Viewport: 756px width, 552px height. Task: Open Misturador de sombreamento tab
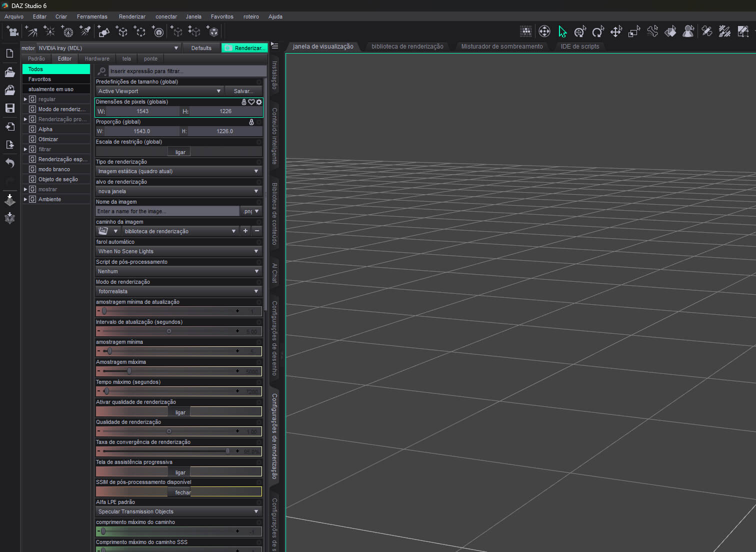click(x=502, y=47)
